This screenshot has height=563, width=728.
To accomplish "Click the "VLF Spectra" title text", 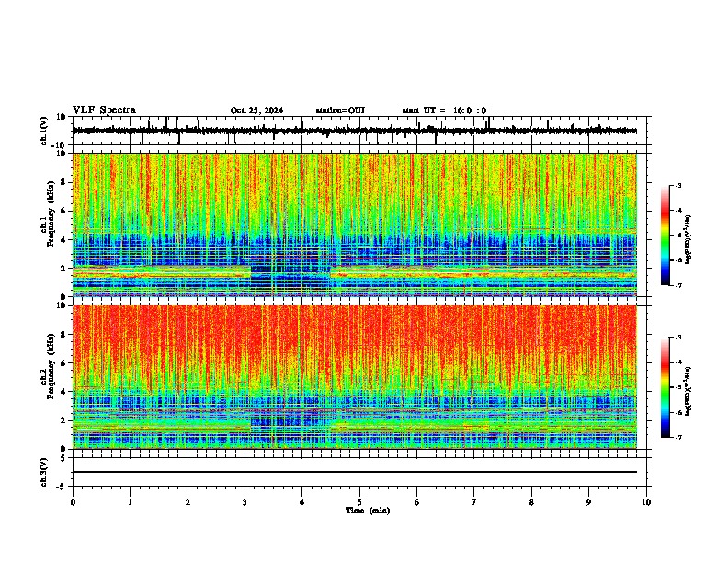I will pos(104,110).
